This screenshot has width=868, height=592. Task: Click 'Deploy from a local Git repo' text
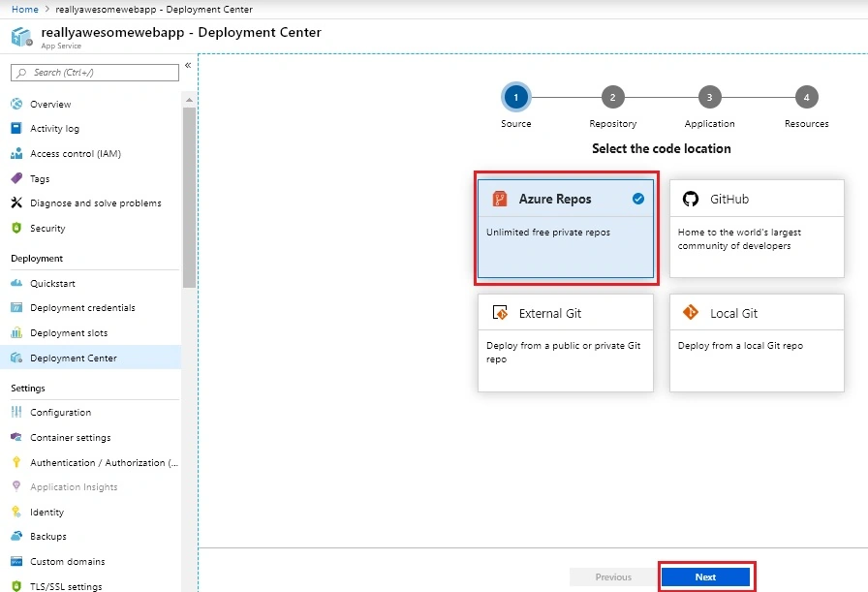[x=740, y=345]
